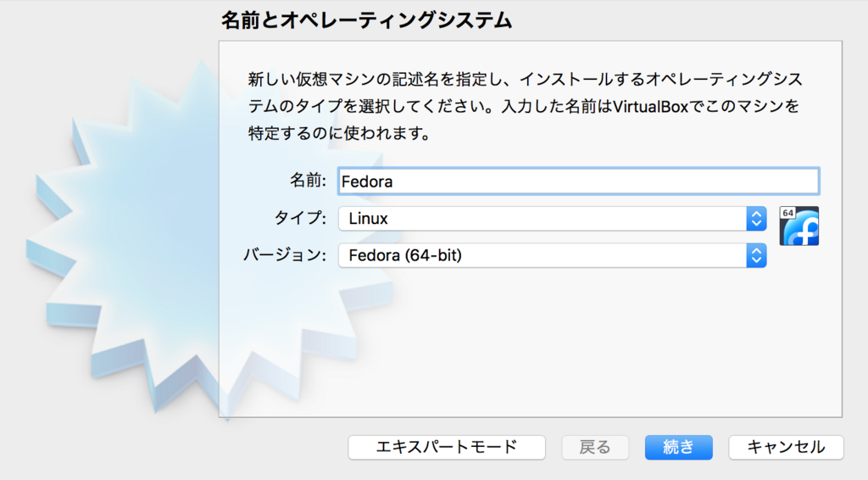Click the タイプ: label
The height and width of the screenshot is (480, 868).
click(299, 219)
